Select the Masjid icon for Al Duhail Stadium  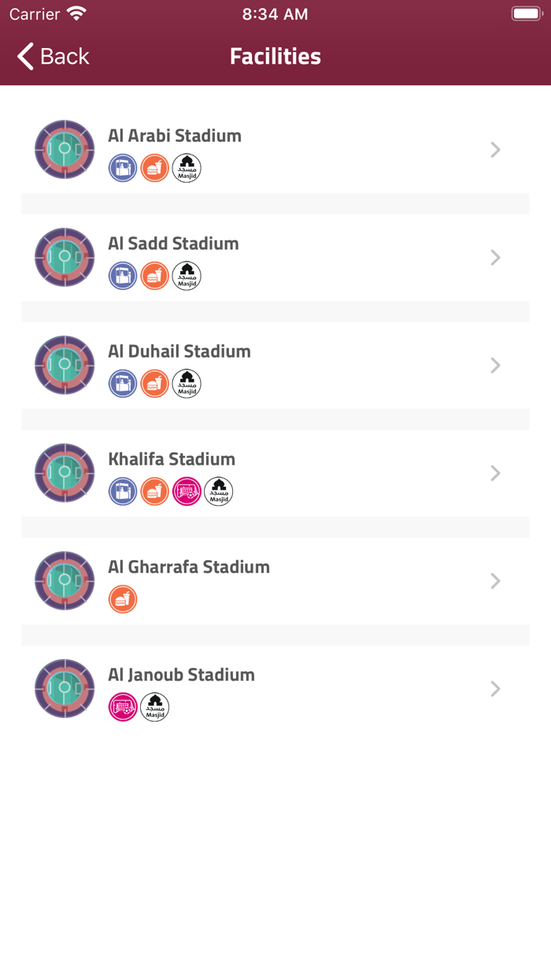click(x=187, y=384)
